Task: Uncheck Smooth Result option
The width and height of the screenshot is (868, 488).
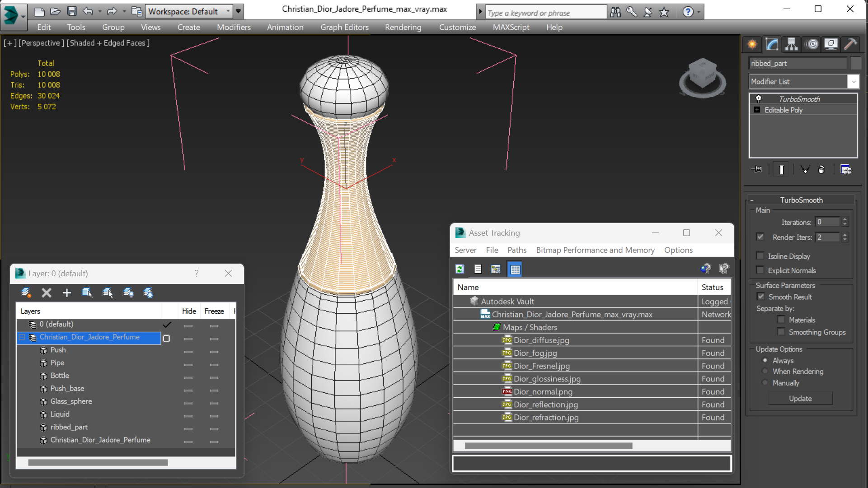Action: click(x=761, y=297)
